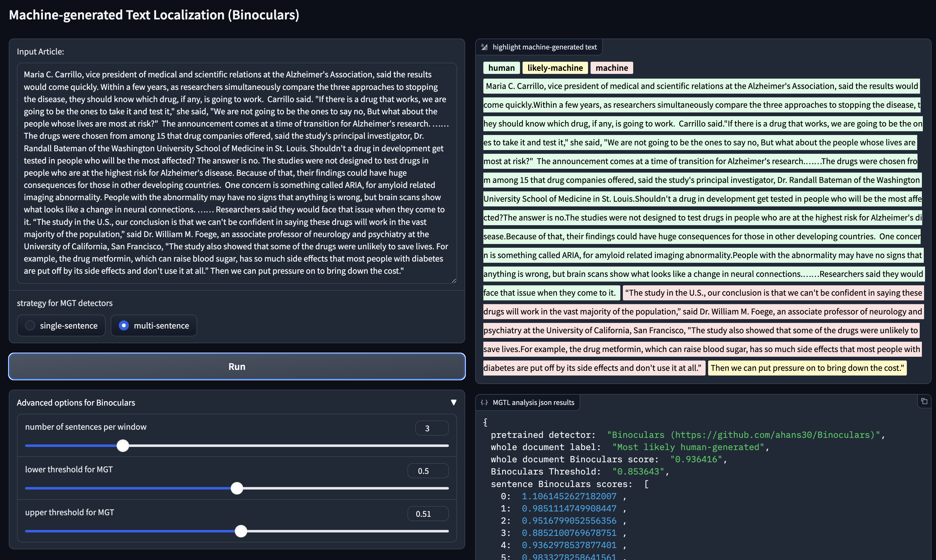Click the yellow highlighted last sentence
Viewport: 936px width, 560px height.
coord(807,368)
